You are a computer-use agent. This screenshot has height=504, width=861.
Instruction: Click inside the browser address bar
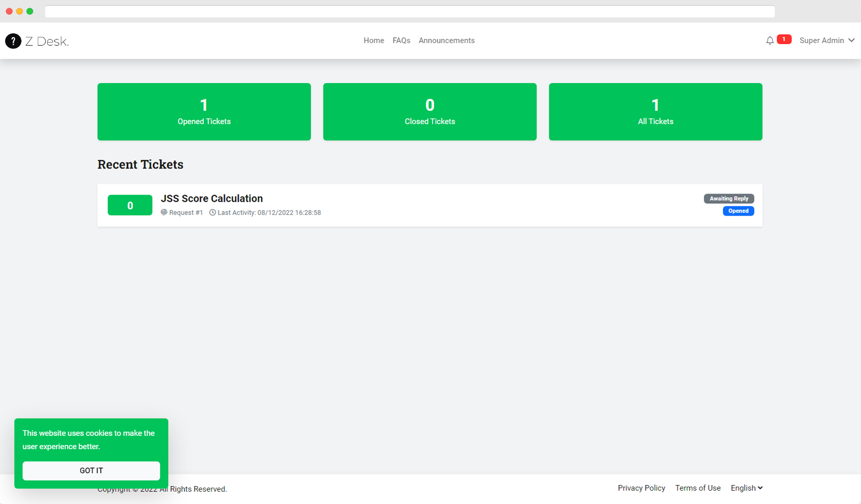[410, 11]
